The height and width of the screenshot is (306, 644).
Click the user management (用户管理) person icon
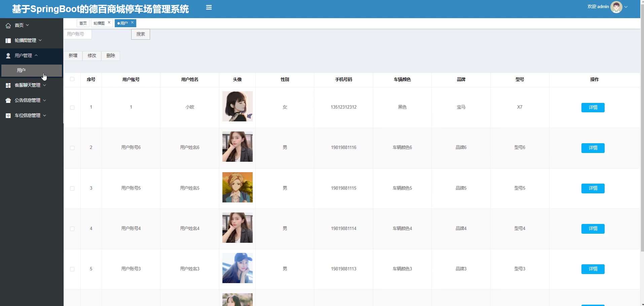point(8,56)
